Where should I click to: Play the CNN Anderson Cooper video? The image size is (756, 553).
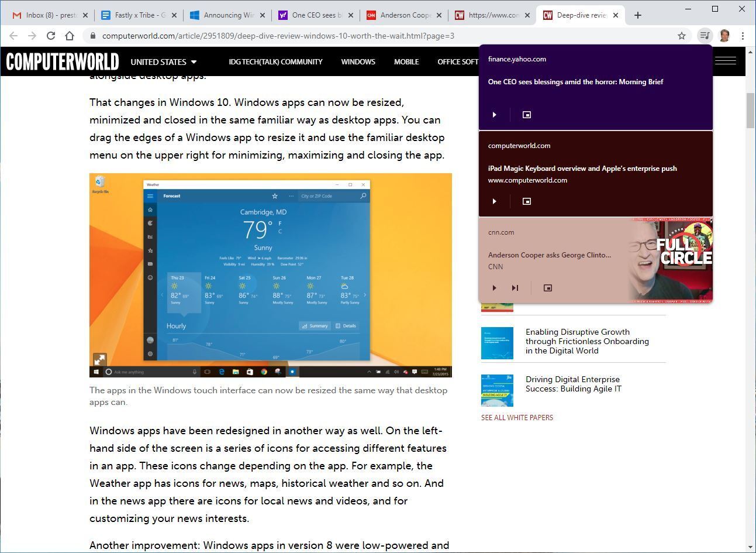tap(494, 288)
